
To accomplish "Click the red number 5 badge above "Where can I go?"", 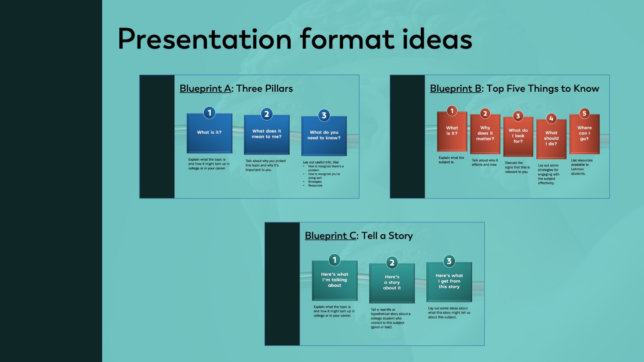I will pos(584,113).
